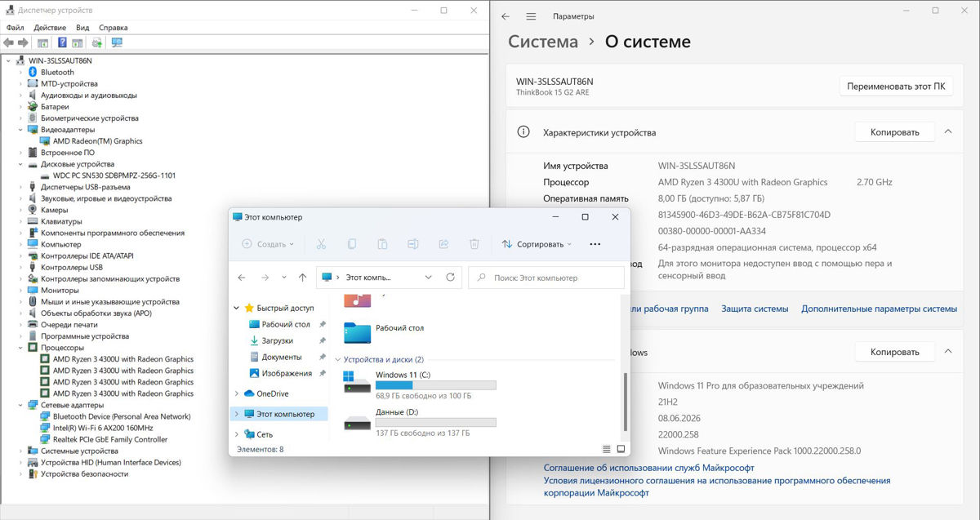Click the Up arrow navigation icon
980x520 pixels.
302,278
